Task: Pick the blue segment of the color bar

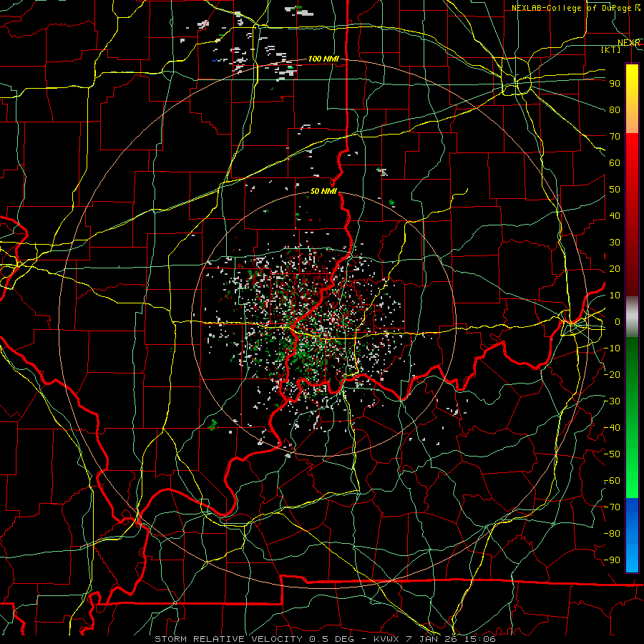Action: (x=632, y=534)
